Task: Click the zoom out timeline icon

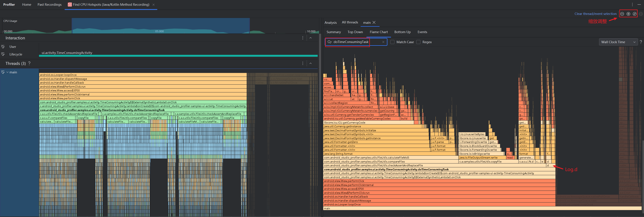Action: [x=622, y=14]
